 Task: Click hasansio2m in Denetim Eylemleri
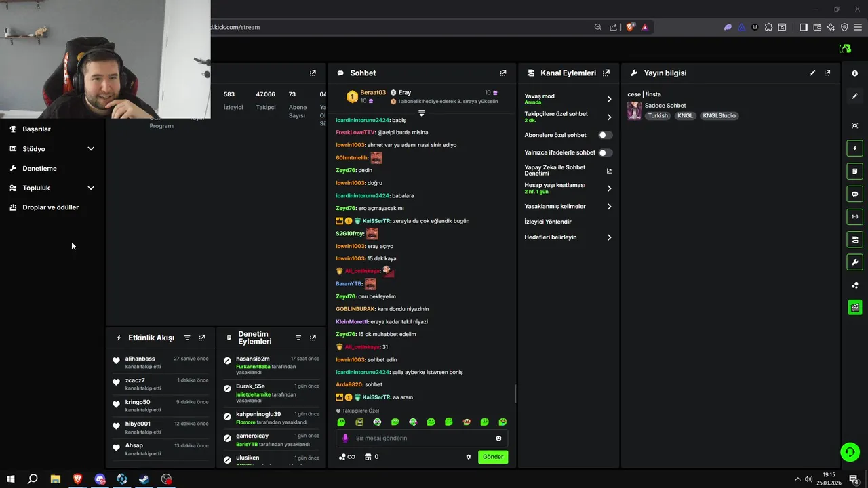click(x=253, y=359)
